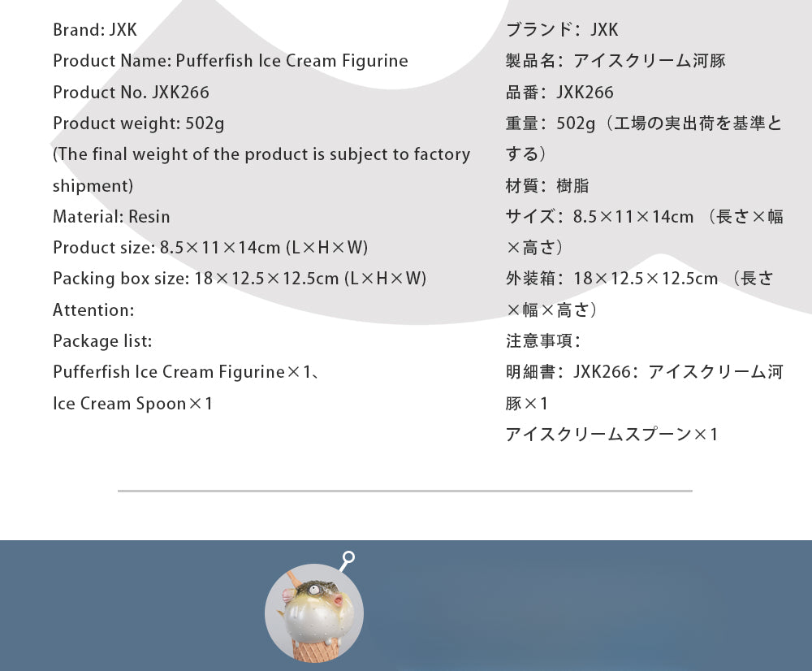Select the Japanese "アイスクリームスプーン×1" line
The width and height of the screenshot is (812, 671).
coord(611,435)
